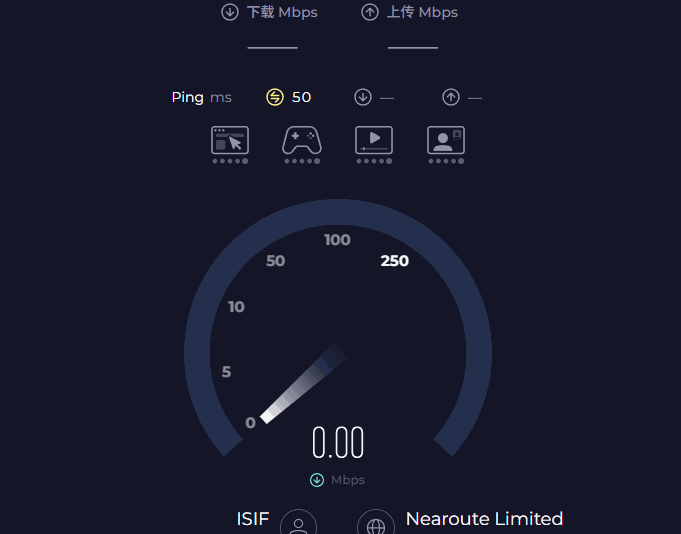681x534 pixels.
Task: Open the Nearoute Limited server name
Action: (484, 519)
